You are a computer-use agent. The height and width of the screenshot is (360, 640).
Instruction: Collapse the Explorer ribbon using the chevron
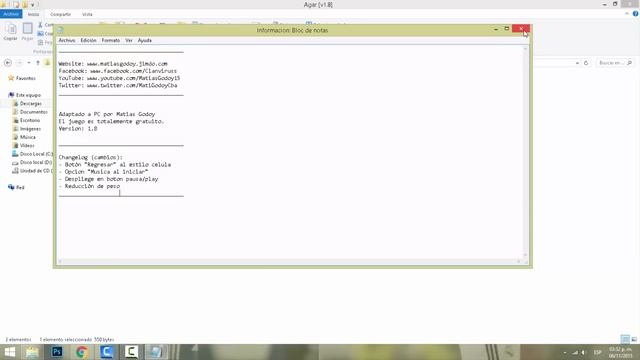click(x=627, y=14)
